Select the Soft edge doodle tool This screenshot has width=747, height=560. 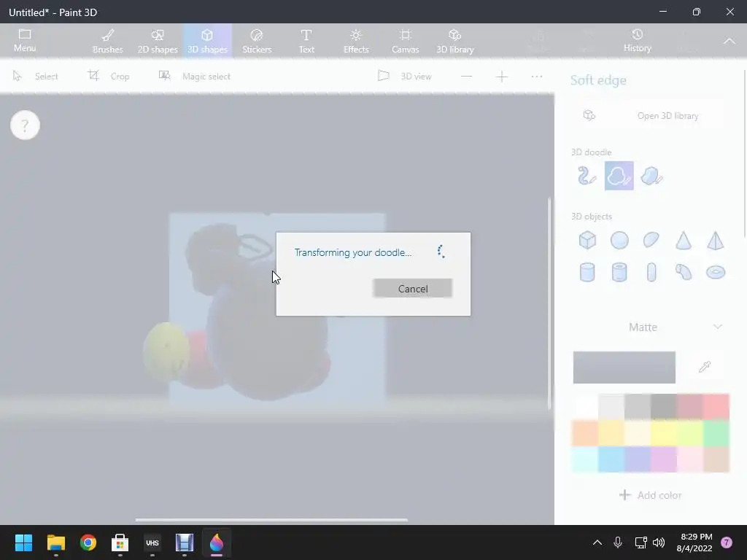[619, 176]
